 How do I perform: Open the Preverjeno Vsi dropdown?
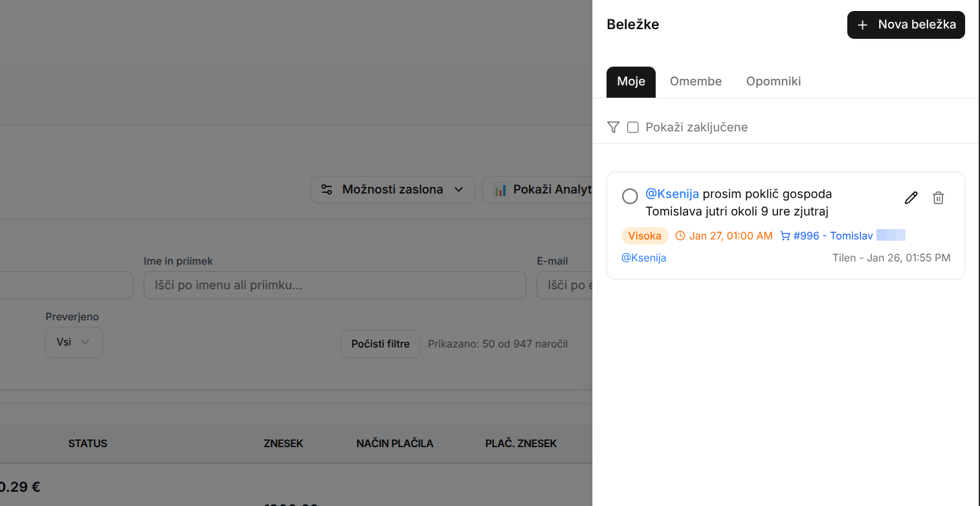(x=74, y=342)
